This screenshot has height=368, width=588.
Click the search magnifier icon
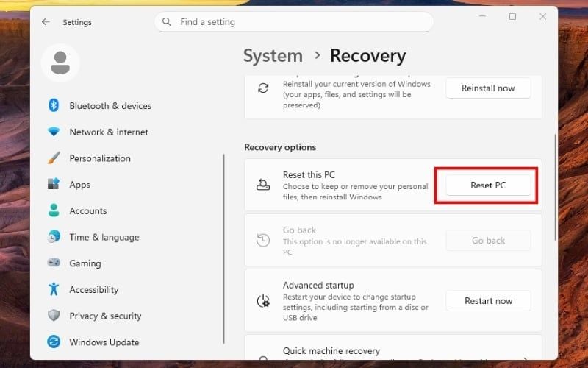click(x=167, y=22)
